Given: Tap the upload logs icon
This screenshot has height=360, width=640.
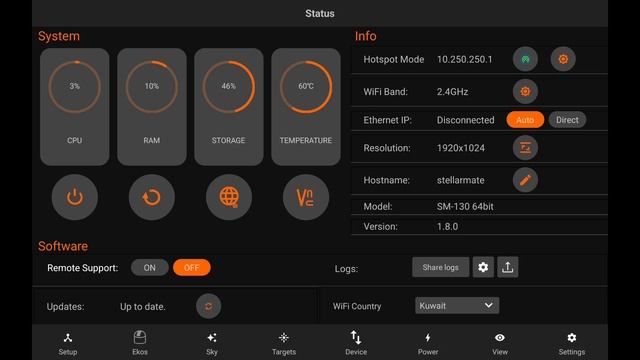Looking at the screenshot, I should point(508,267).
